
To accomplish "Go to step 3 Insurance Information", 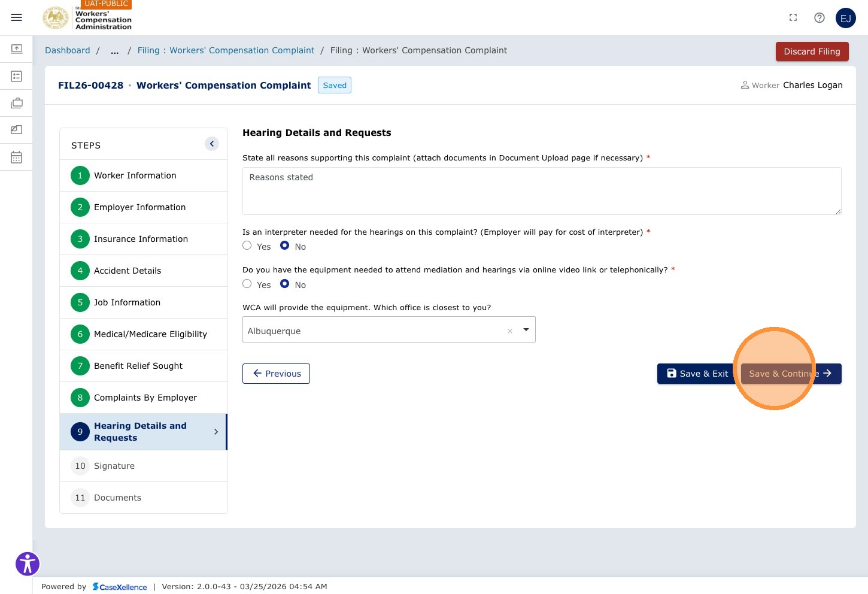I will tap(144, 239).
